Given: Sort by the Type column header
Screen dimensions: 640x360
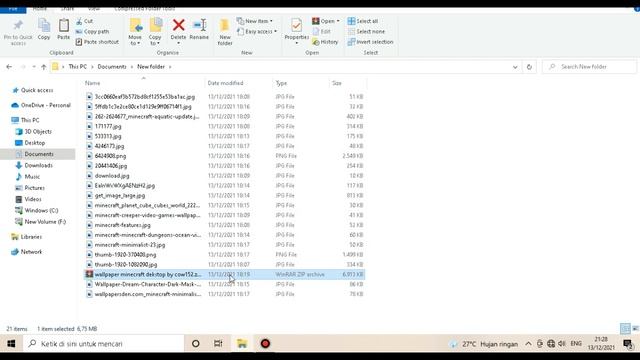Looking at the screenshot, I should point(281,83).
